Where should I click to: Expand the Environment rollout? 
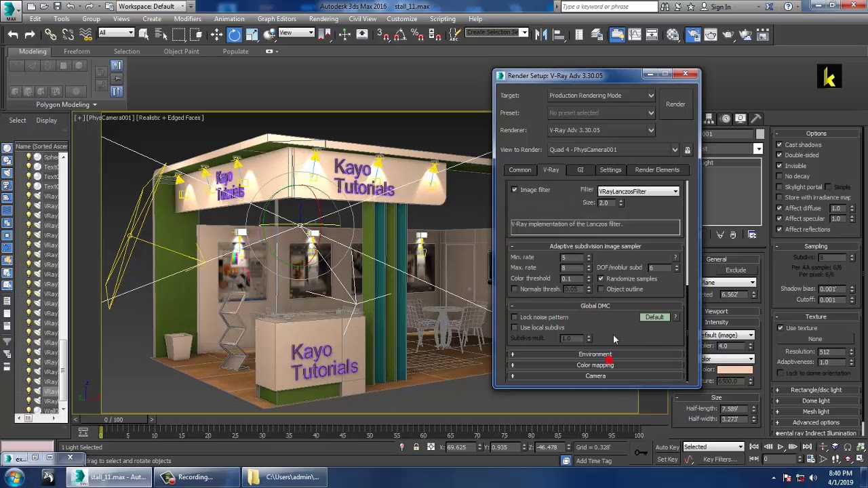tap(595, 354)
